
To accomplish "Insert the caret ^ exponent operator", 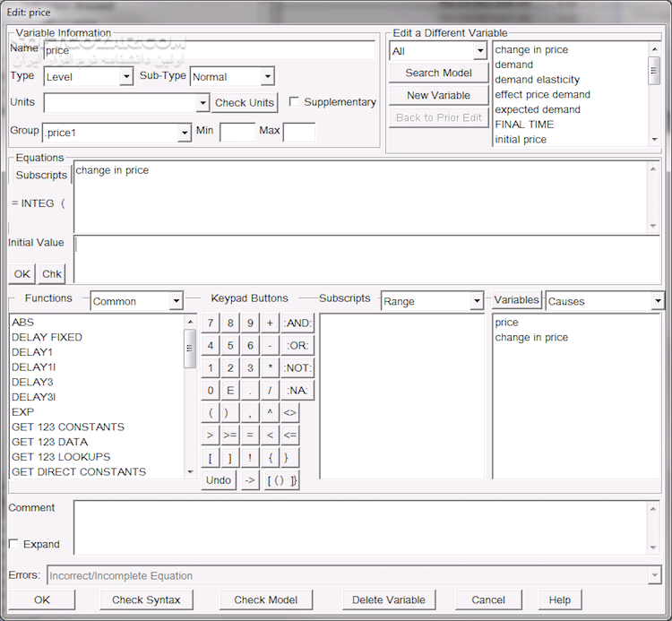I will [270, 413].
